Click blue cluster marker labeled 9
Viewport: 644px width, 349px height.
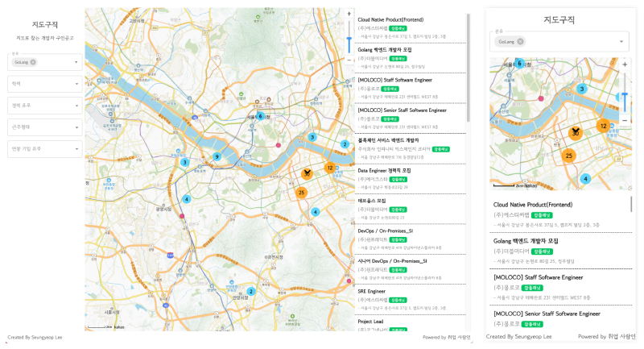pos(216,156)
